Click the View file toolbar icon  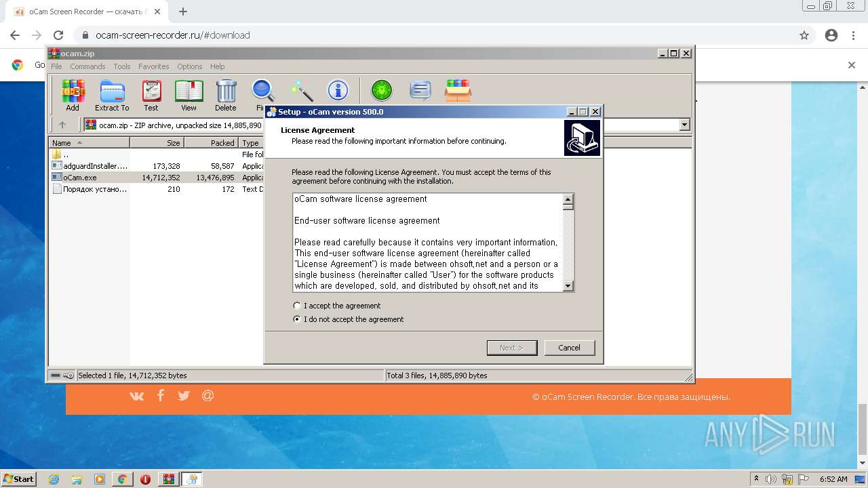click(x=189, y=95)
